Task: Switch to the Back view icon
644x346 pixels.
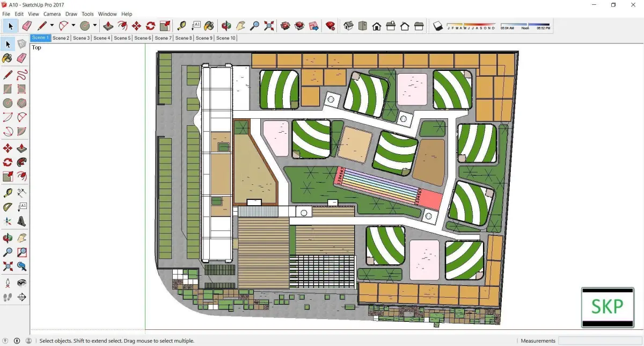Action: coord(405,26)
